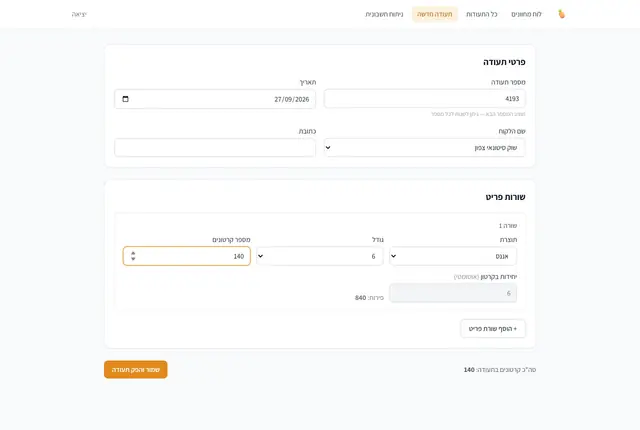Go to כל התעודות tab

(x=482, y=14)
